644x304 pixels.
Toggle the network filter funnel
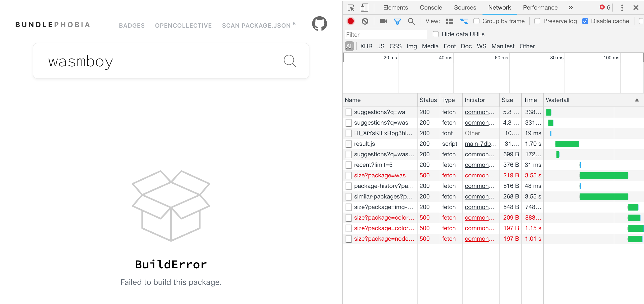coord(397,21)
